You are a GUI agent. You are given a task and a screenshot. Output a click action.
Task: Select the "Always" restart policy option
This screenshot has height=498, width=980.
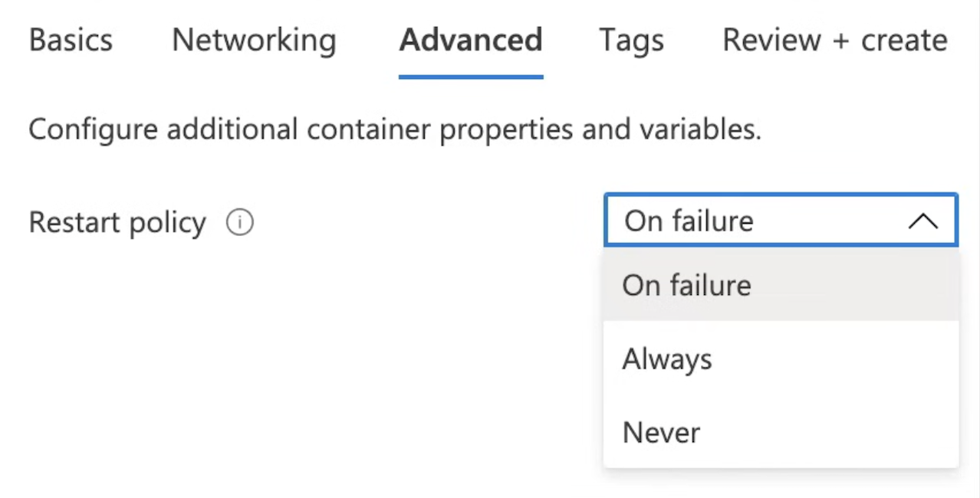click(x=667, y=359)
